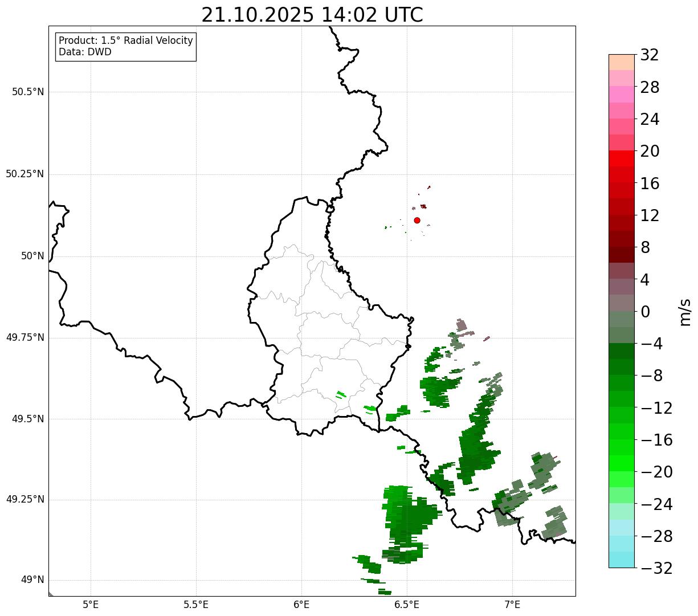Click the 49.5°N latitude label
The image size is (698, 616).
click(x=28, y=419)
